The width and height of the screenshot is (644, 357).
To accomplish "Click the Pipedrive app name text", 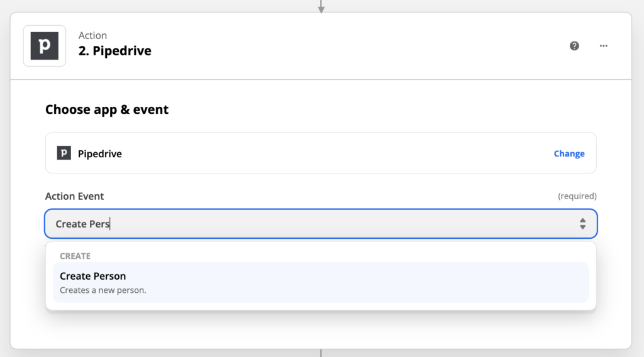I will click(100, 154).
